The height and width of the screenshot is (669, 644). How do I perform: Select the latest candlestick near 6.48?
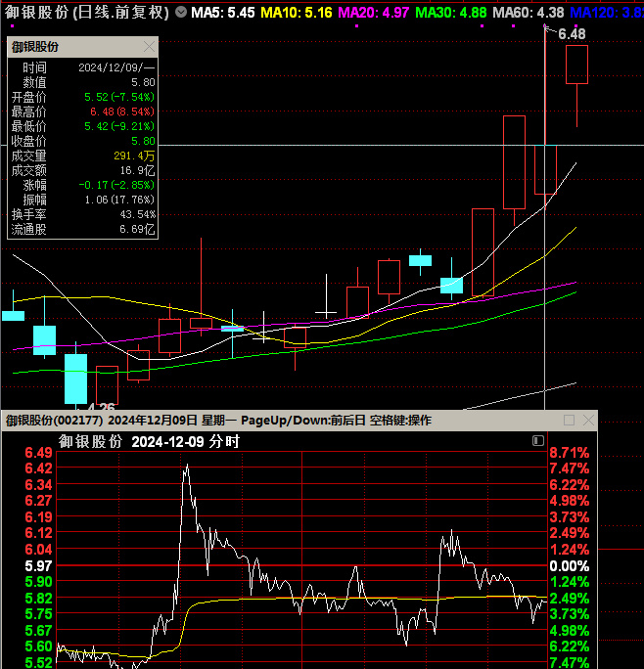(x=576, y=66)
